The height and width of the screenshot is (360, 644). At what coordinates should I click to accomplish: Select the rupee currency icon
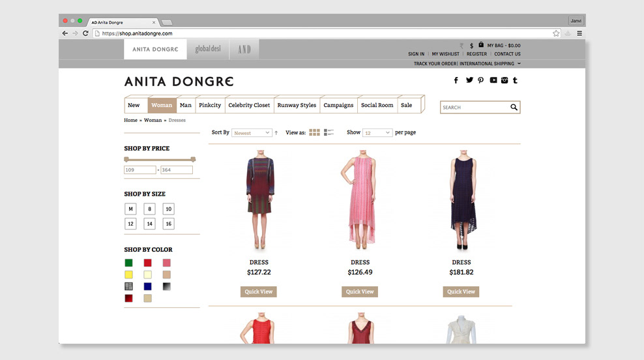click(461, 46)
